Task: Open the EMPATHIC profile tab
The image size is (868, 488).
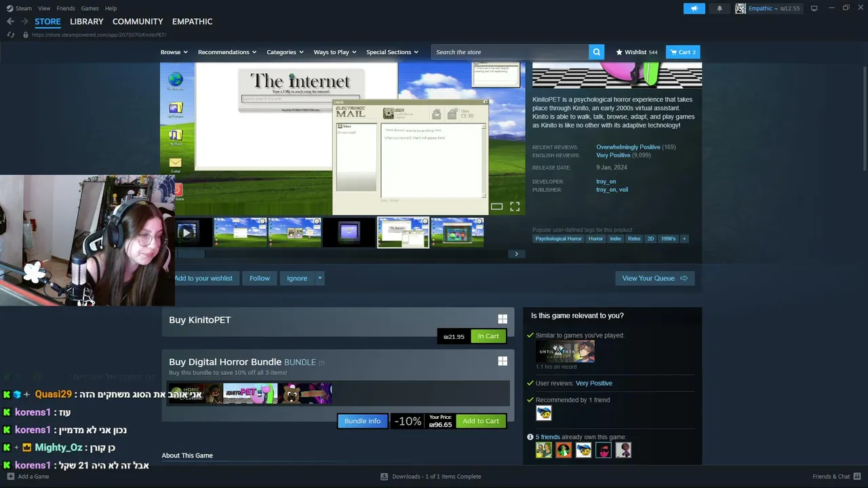Action: [192, 22]
